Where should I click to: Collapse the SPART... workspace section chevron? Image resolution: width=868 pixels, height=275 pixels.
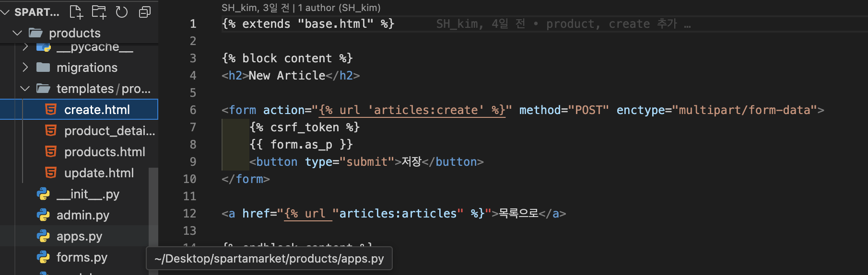point(5,12)
